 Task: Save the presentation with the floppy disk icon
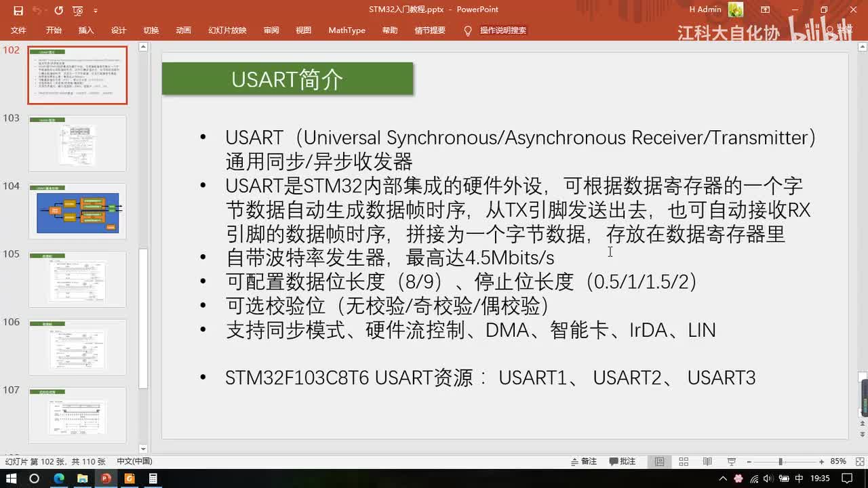[18, 10]
